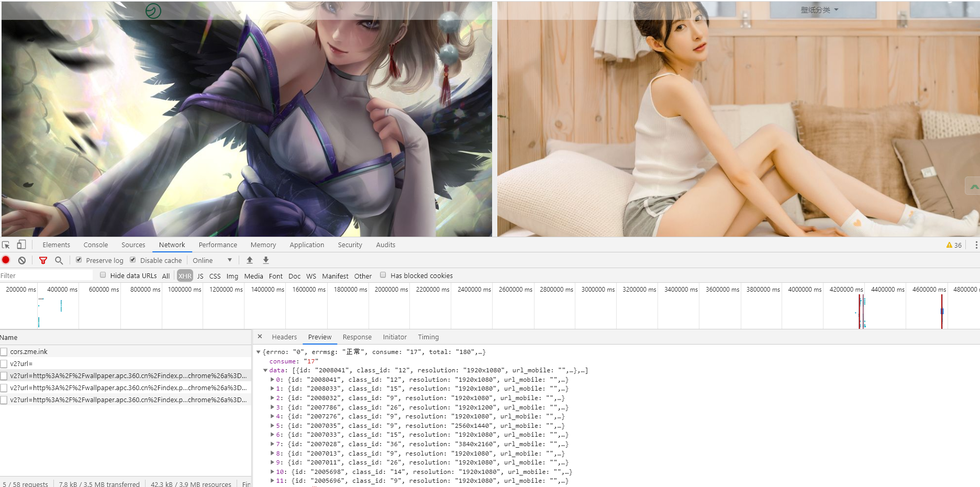Screen dimensions: 980x487
Task: Open DevTools more options kebab menu
Action: 976,245
